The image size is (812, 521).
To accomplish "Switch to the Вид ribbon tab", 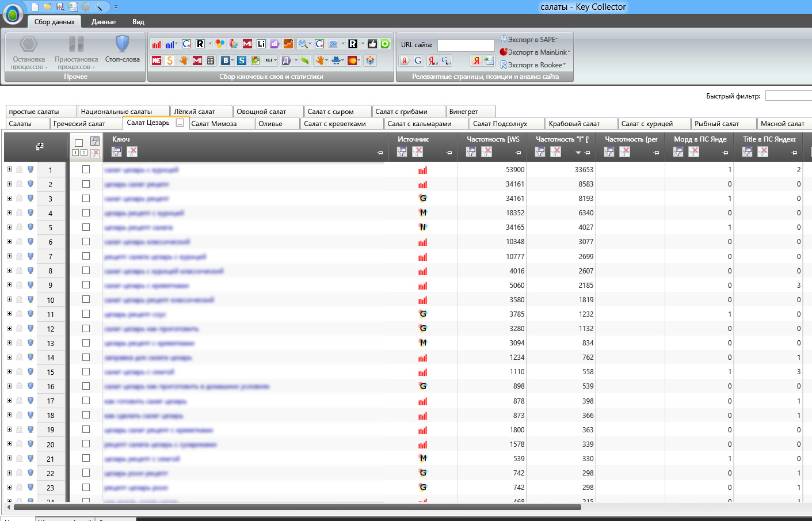I will (x=138, y=22).
